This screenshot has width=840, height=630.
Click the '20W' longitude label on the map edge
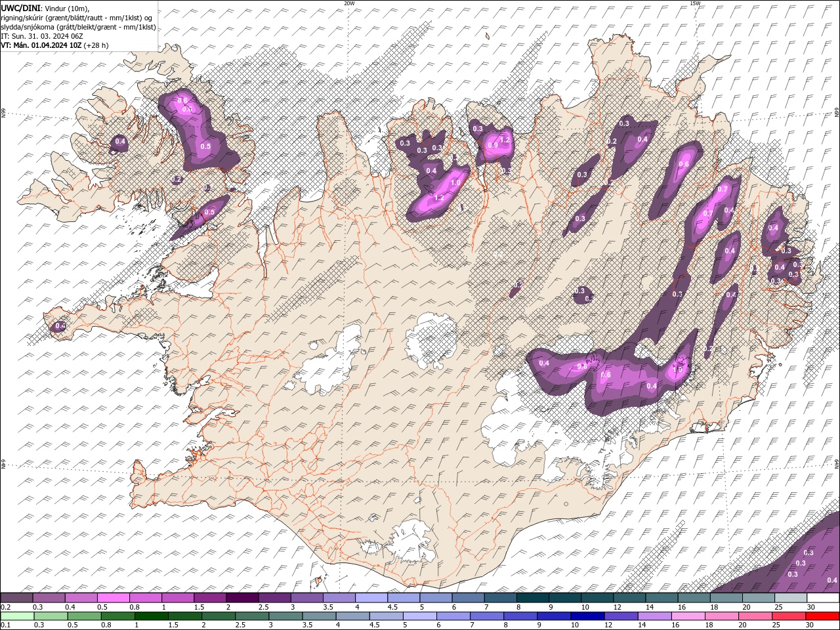coord(349,3)
